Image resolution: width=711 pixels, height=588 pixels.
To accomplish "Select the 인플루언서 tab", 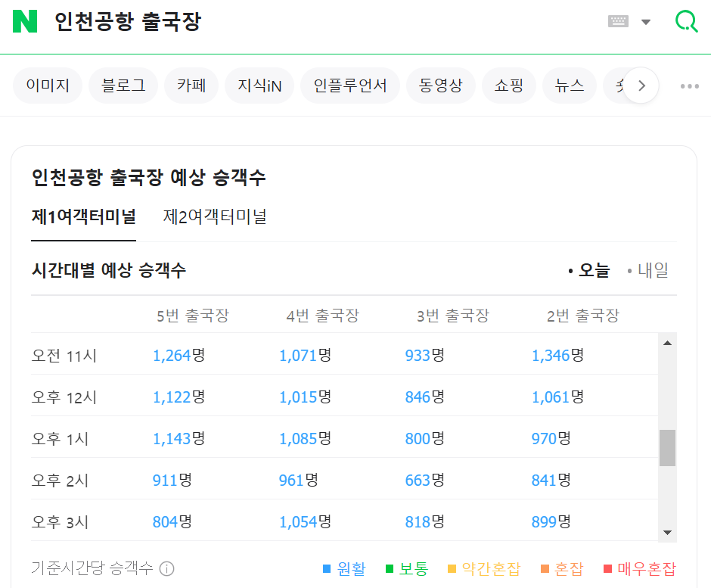I will [x=350, y=86].
